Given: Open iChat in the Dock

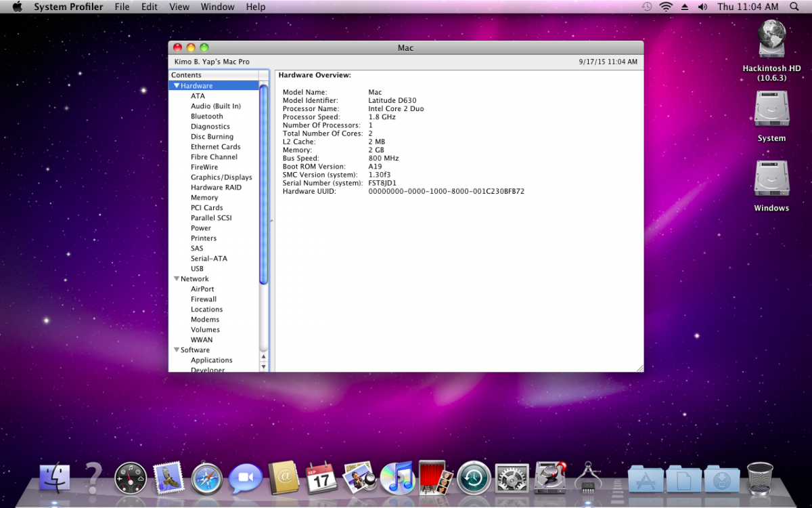Looking at the screenshot, I should (x=245, y=479).
